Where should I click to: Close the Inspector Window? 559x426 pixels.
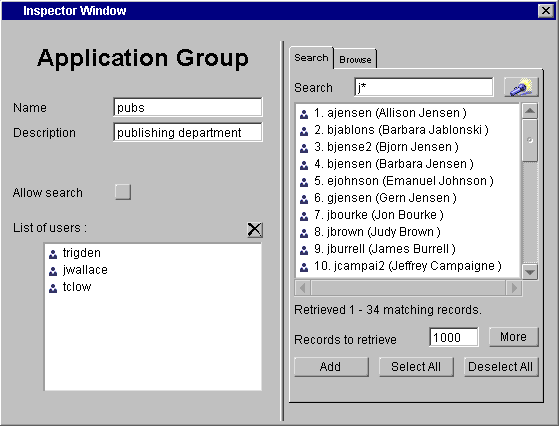(x=546, y=11)
